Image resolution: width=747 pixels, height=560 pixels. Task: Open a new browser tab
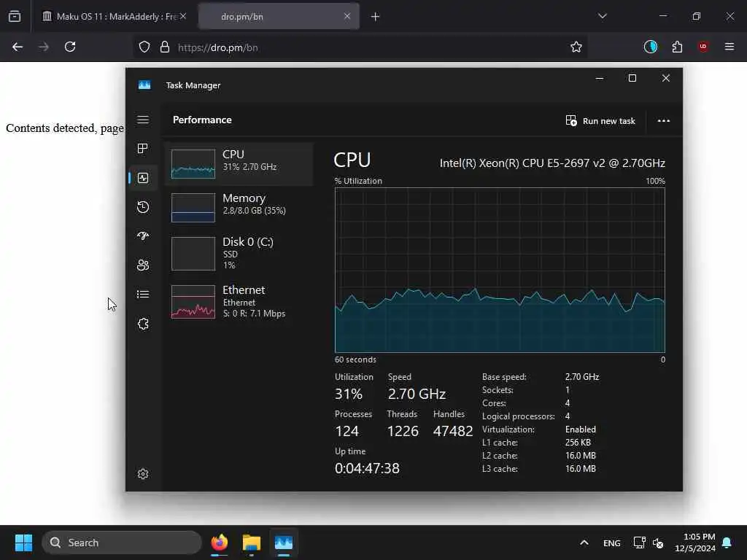tap(376, 17)
